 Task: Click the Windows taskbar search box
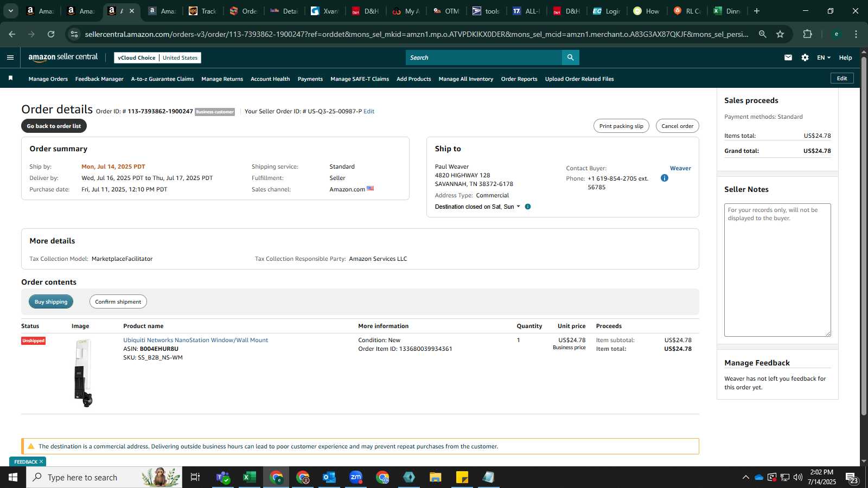[104, 477]
